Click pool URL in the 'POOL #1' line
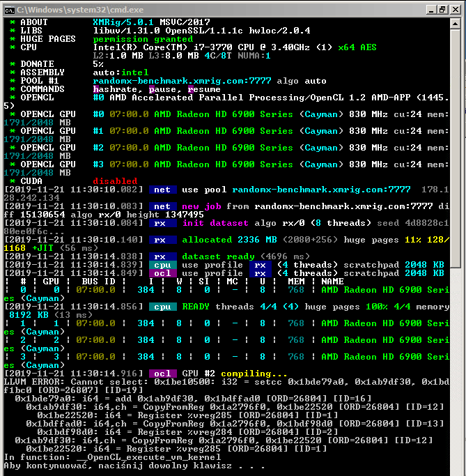466x476 pixels. point(182,81)
